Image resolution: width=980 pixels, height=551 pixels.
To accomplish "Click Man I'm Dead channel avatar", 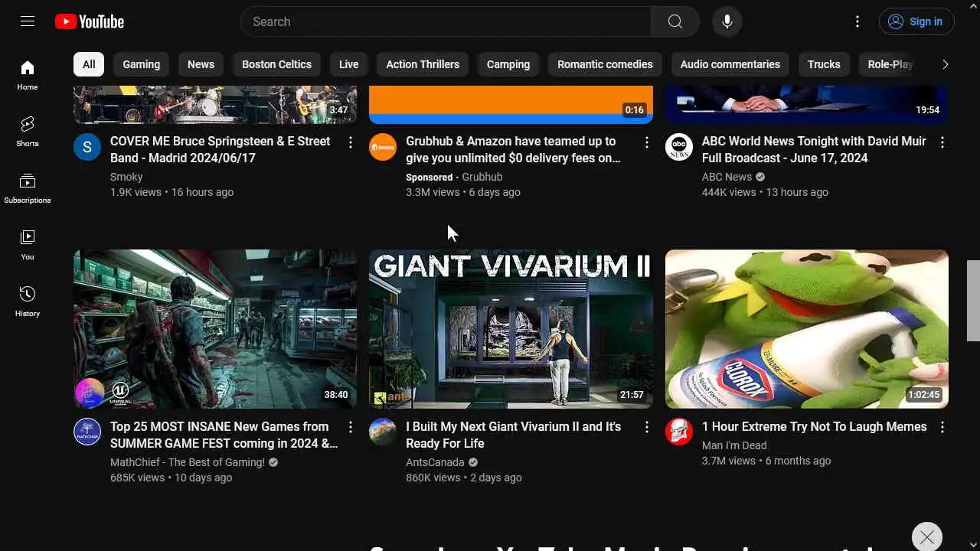I will pos(679,432).
